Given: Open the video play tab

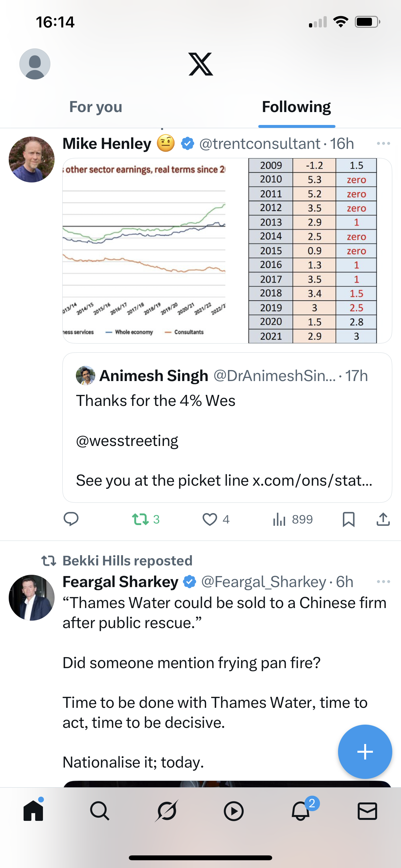Looking at the screenshot, I should [233, 811].
